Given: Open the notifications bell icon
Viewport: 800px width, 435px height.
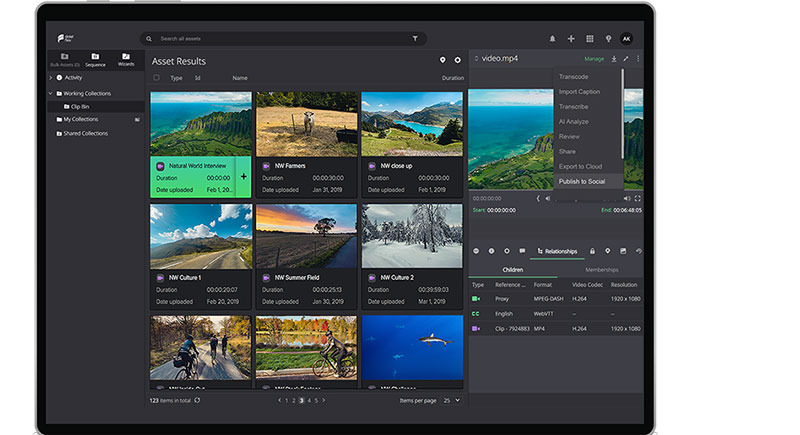Looking at the screenshot, I should [552, 38].
